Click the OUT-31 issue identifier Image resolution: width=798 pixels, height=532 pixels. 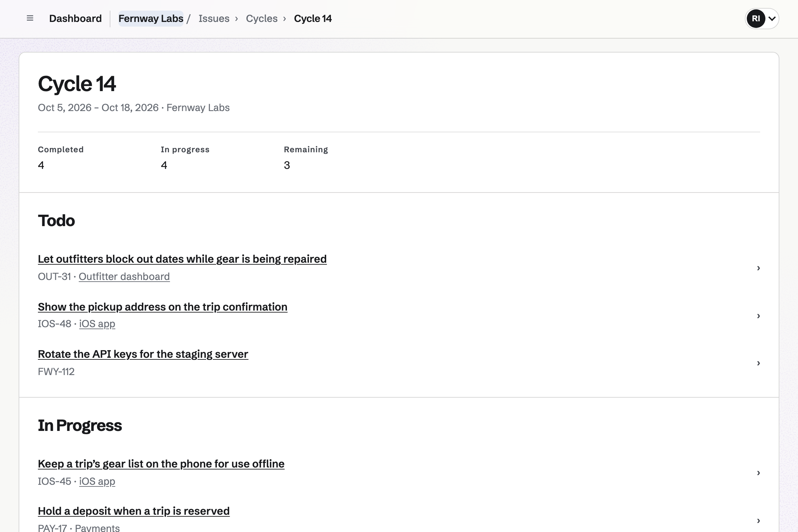54,277
